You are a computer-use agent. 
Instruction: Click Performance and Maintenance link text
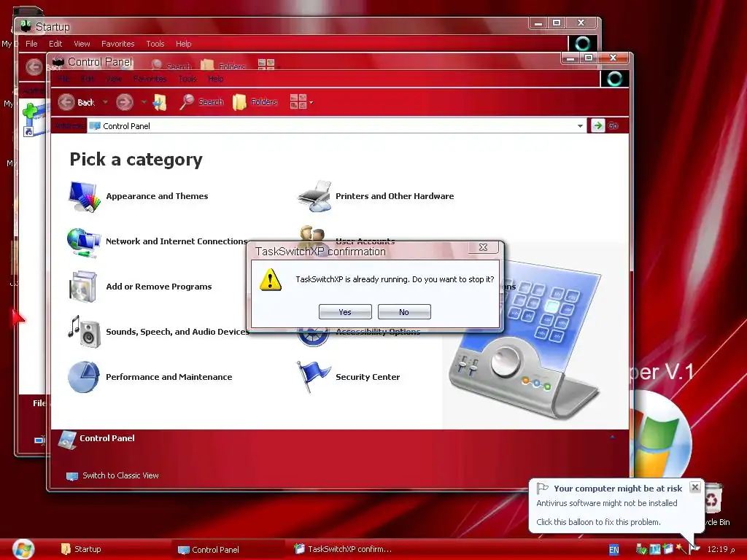coord(169,377)
